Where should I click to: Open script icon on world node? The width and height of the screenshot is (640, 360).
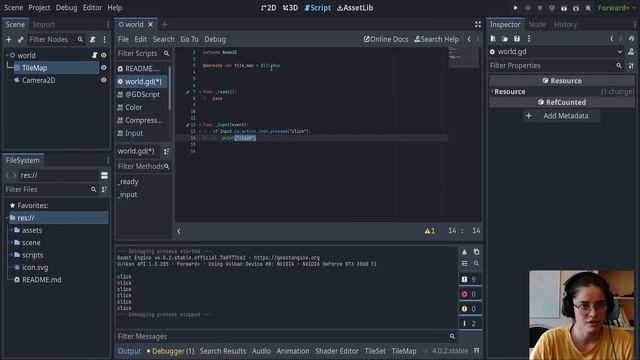click(x=94, y=55)
